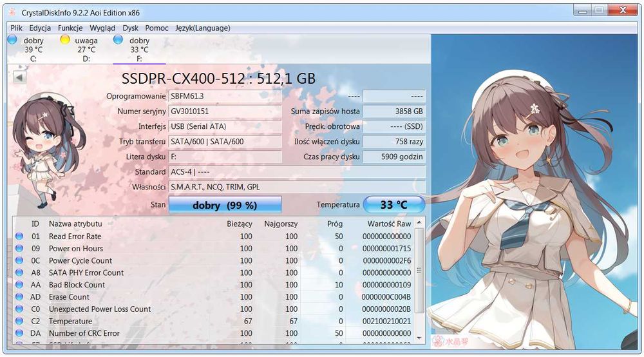
Task: Click the power-on hours value 5909 godzin
Action: click(394, 157)
